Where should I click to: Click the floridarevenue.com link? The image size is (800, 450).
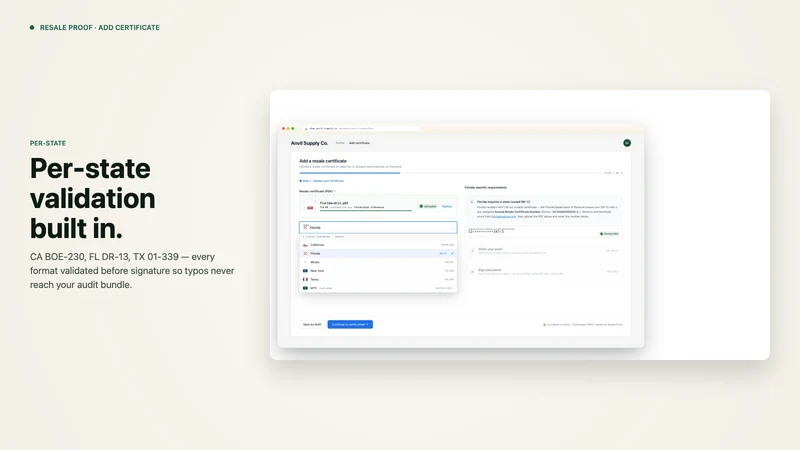tap(504, 216)
